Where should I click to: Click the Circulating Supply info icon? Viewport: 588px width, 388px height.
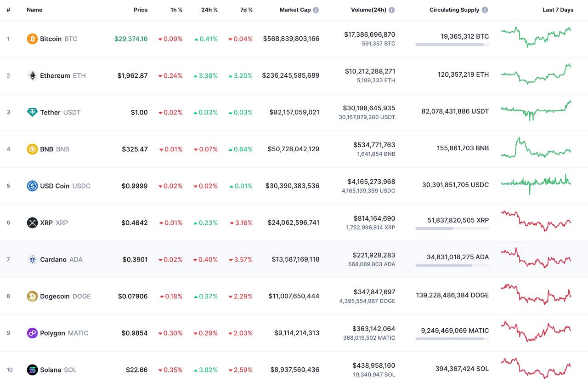click(485, 10)
